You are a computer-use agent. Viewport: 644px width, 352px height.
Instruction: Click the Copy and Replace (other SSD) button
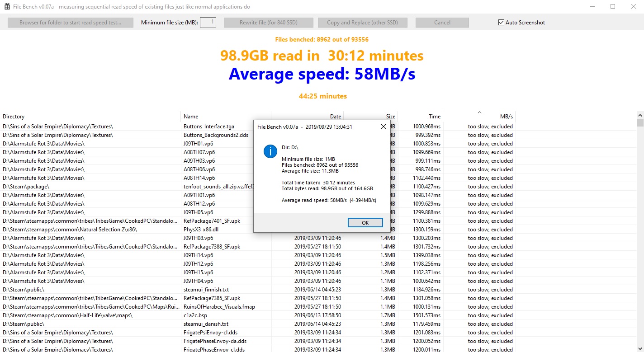coord(363,23)
